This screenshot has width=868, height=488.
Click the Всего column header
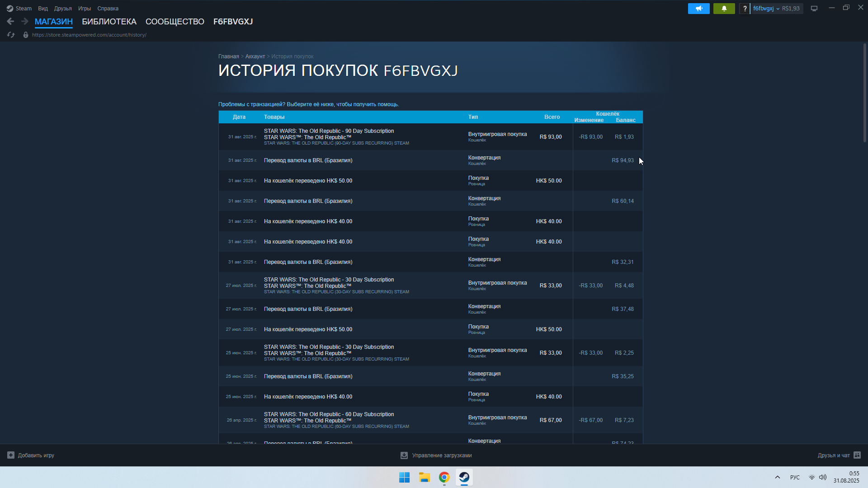[552, 117]
